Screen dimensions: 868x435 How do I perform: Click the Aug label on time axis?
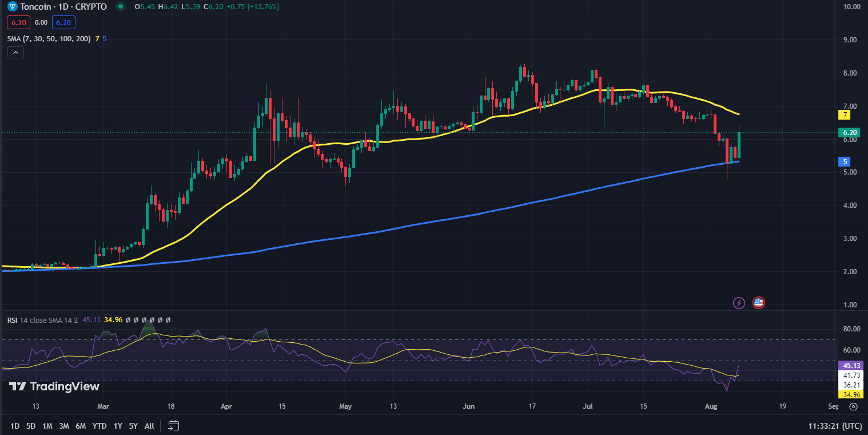coord(711,406)
